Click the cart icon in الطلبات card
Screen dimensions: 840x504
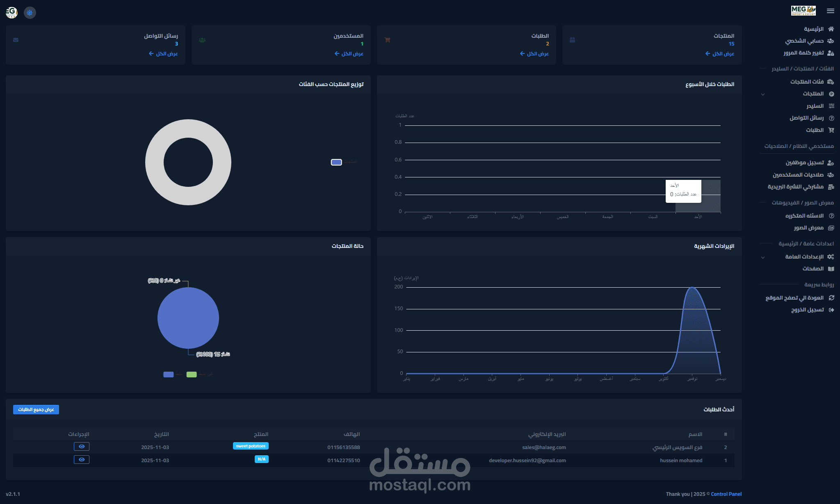[x=387, y=40]
